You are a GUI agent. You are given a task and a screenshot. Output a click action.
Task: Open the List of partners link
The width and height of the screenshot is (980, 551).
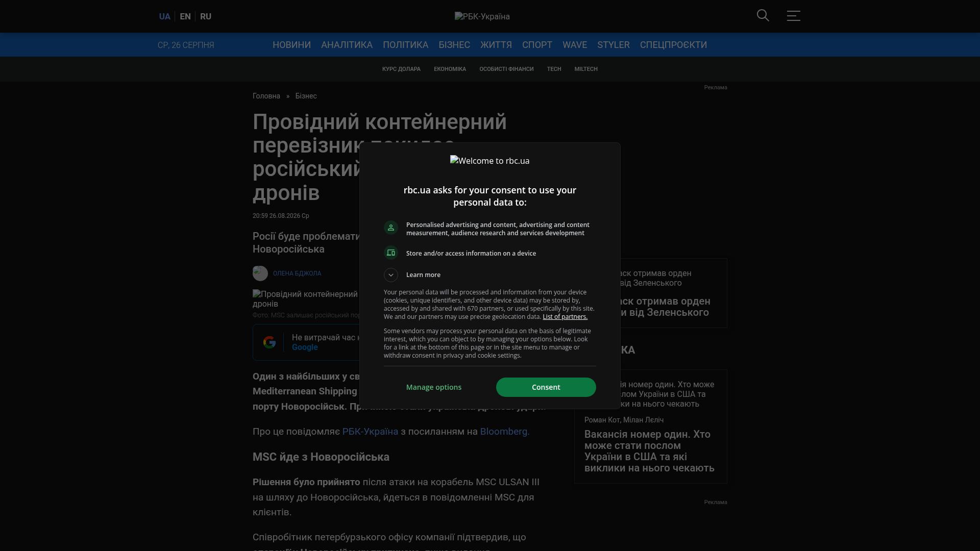[x=565, y=317]
